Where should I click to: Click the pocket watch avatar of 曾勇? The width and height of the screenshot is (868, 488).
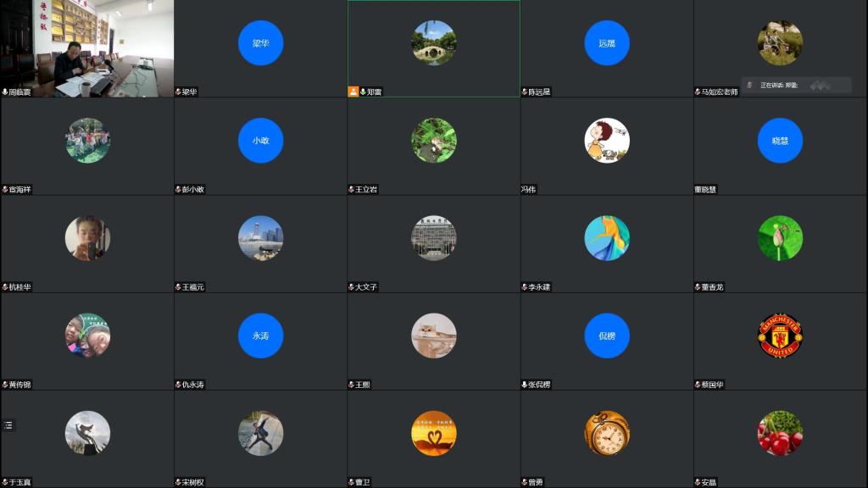(607, 433)
